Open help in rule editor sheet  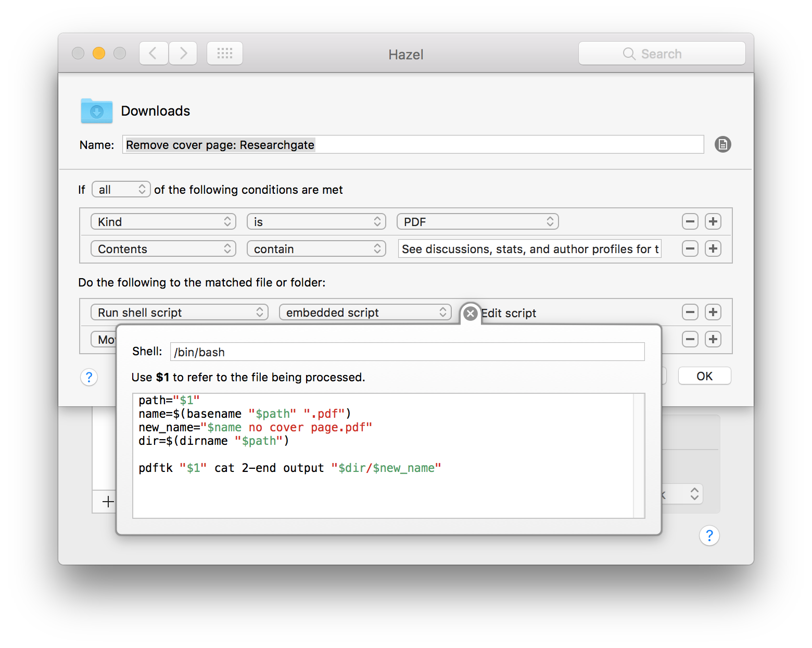click(89, 377)
